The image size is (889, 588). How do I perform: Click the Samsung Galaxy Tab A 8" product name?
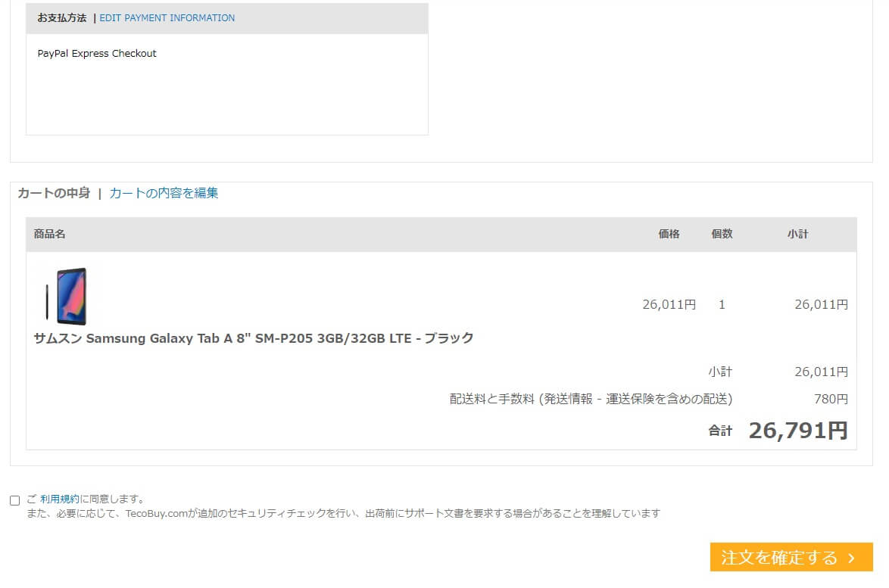click(254, 338)
